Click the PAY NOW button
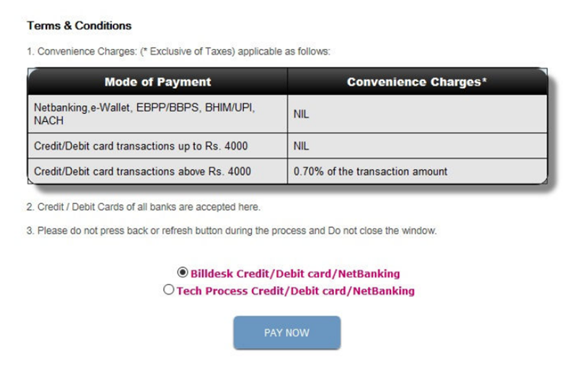Screen dimensions: 588x379 tap(286, 332)
